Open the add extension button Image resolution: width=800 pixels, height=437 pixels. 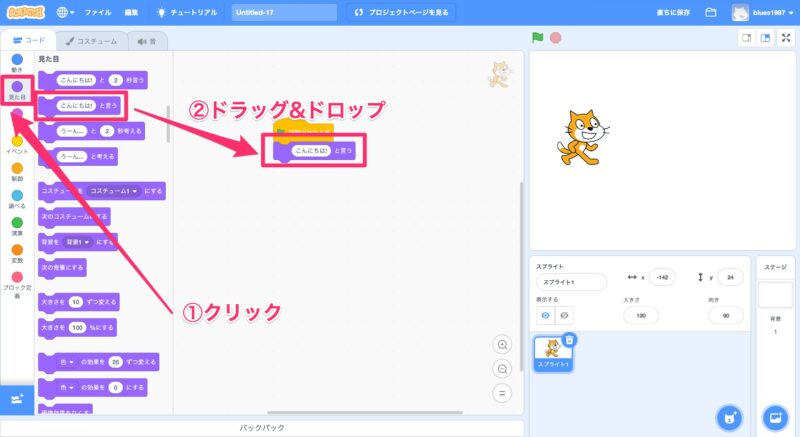[x=15, y=399]
